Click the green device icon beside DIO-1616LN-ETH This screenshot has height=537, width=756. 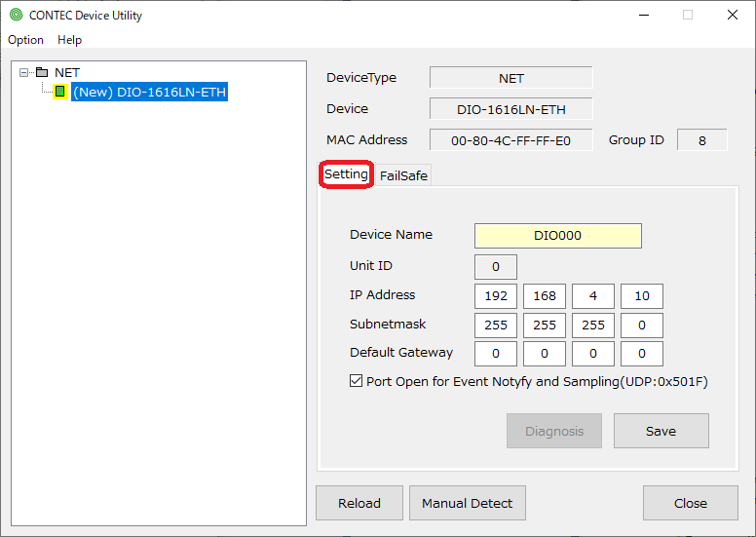pyautogui.click(x=60, y=92)
